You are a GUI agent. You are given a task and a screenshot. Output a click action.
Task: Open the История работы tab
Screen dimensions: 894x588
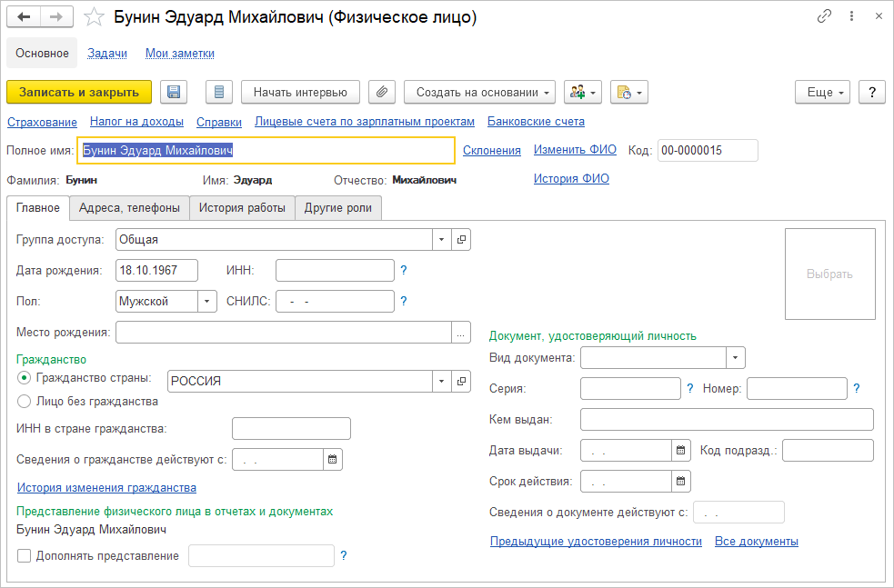pos(242,207)
